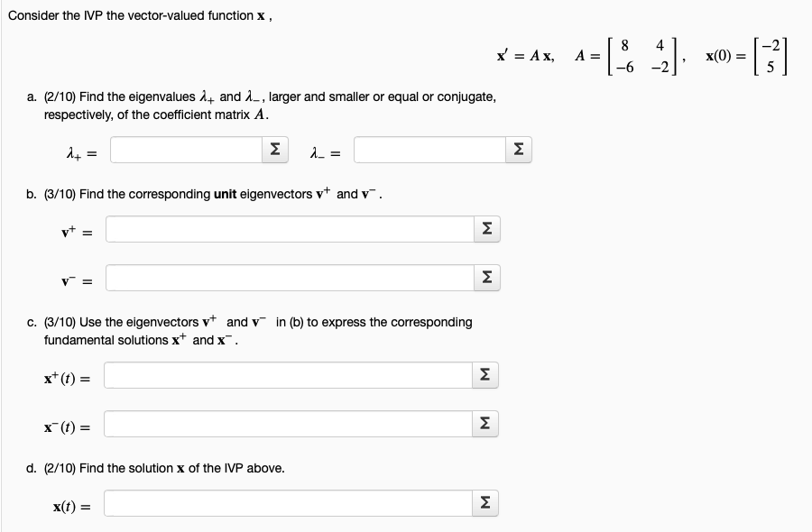Open the equation editor for x+(t)
Viewport: 812px width, 532px height.
484,374
